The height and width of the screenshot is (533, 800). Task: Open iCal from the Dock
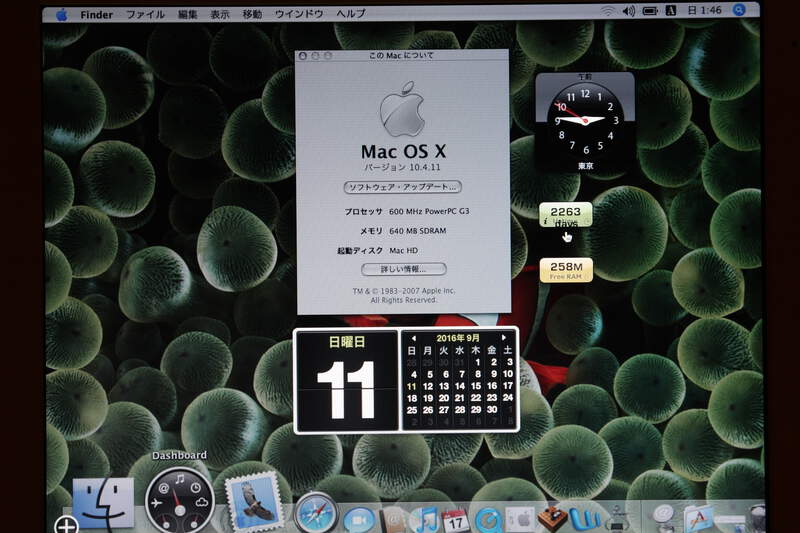click(455, 519)
